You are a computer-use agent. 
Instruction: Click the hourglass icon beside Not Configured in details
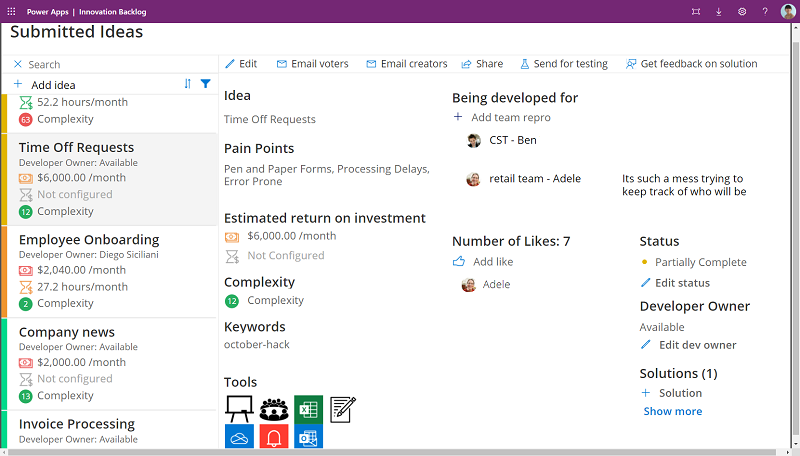tap(232, 256)
